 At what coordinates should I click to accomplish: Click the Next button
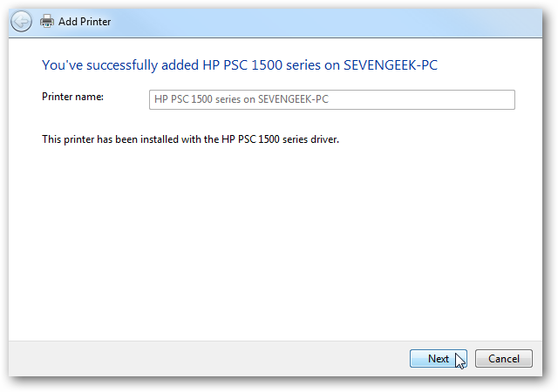click(438, 358)
